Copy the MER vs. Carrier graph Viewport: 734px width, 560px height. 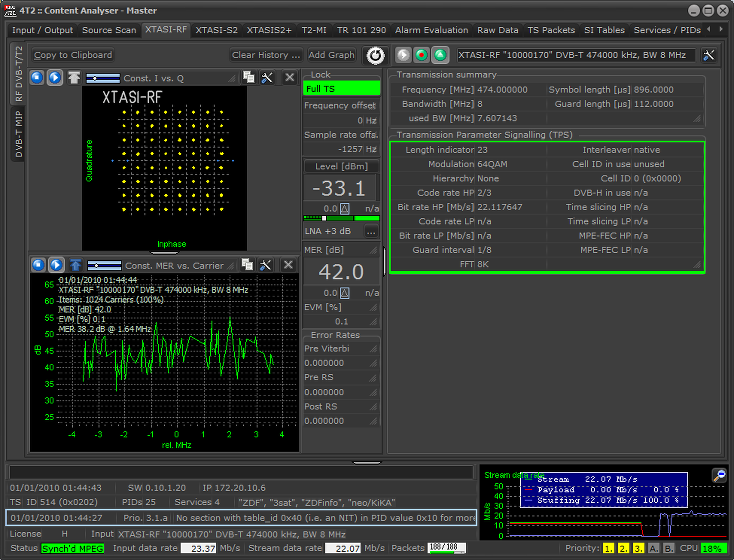(x=247, y=265)
